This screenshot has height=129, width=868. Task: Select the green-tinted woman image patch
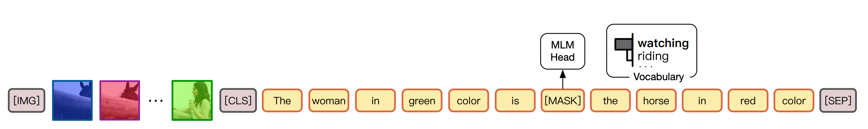192,100
